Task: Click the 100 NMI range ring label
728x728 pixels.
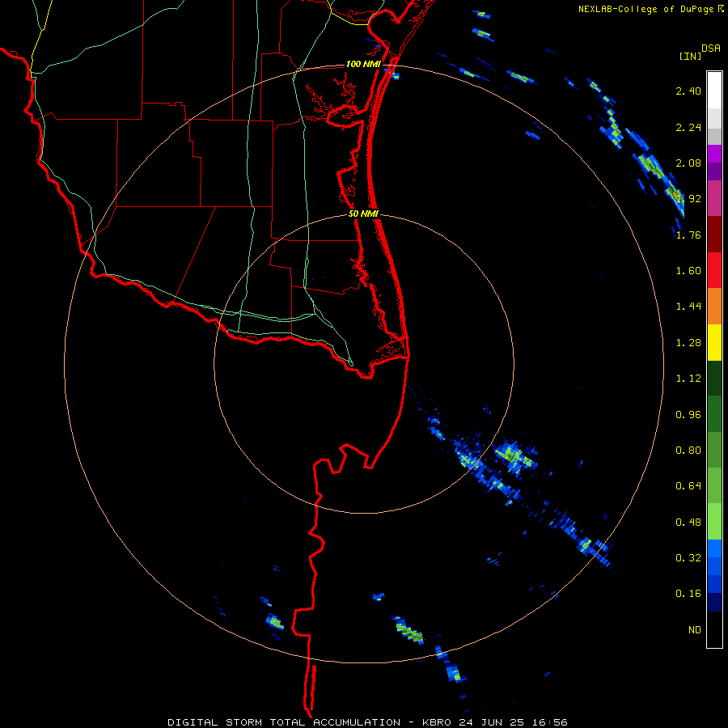Action: pos(363,64)
